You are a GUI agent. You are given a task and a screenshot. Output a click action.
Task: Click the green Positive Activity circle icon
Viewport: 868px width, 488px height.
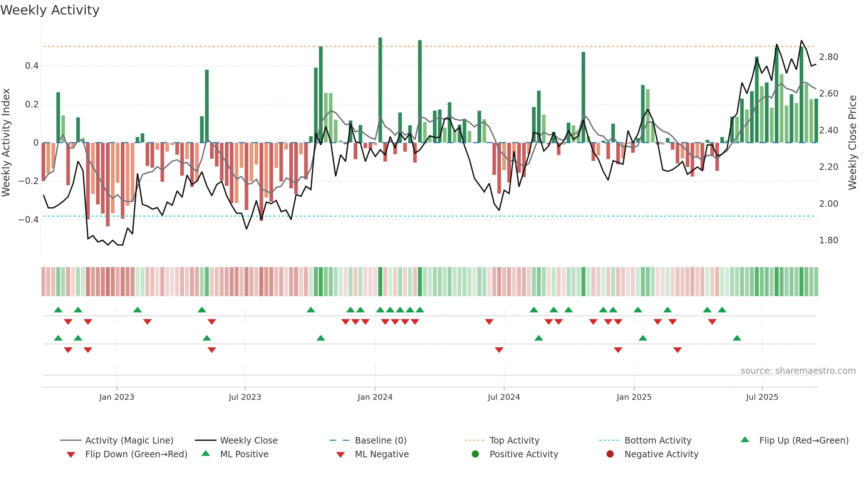(475, 454)
